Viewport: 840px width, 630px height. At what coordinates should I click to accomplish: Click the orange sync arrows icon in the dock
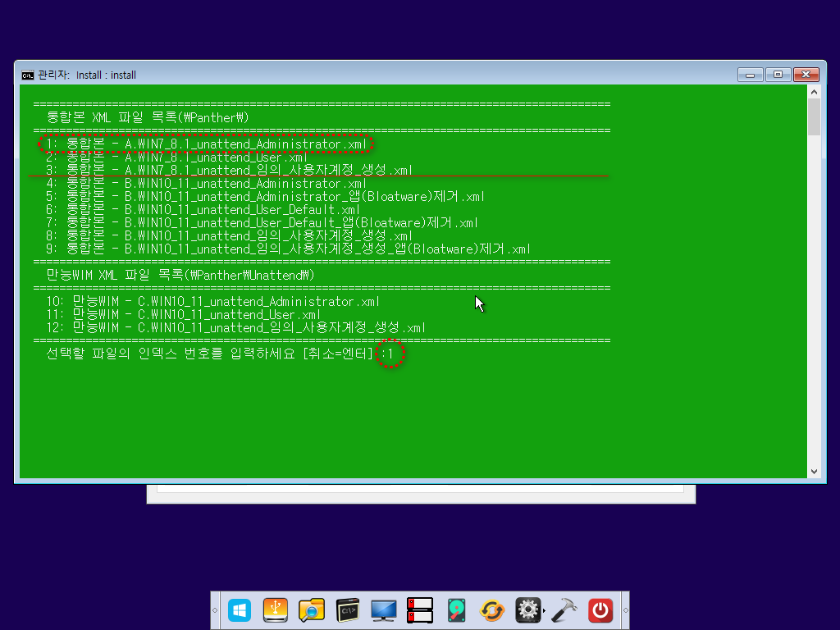tap(492, 610)
